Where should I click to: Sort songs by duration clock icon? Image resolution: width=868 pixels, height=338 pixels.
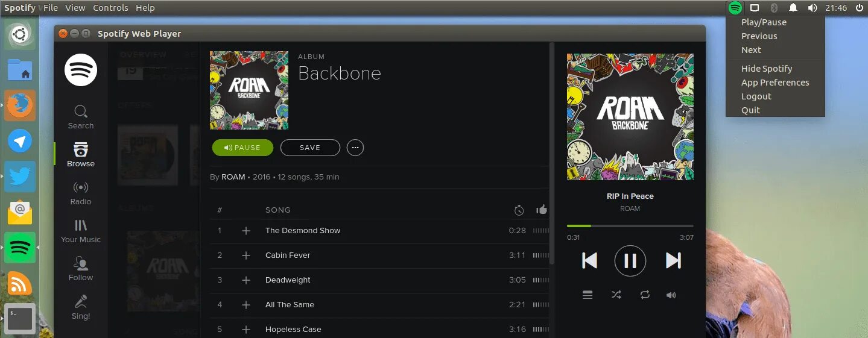click(x=519, y=210)
